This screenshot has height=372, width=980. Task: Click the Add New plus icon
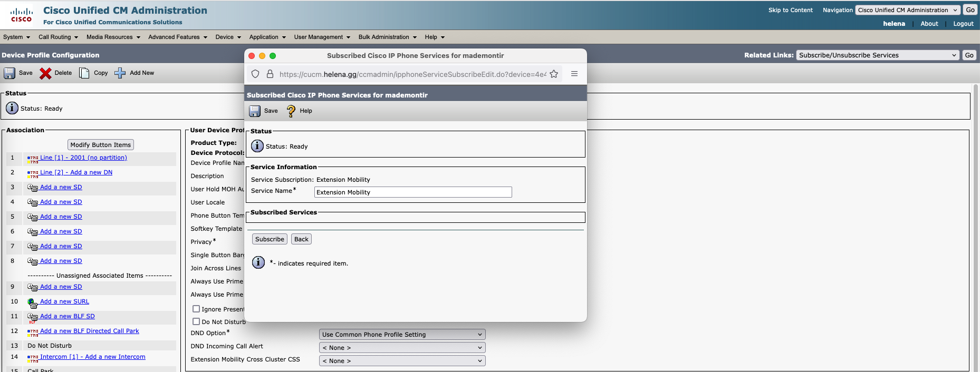[120, 73]
